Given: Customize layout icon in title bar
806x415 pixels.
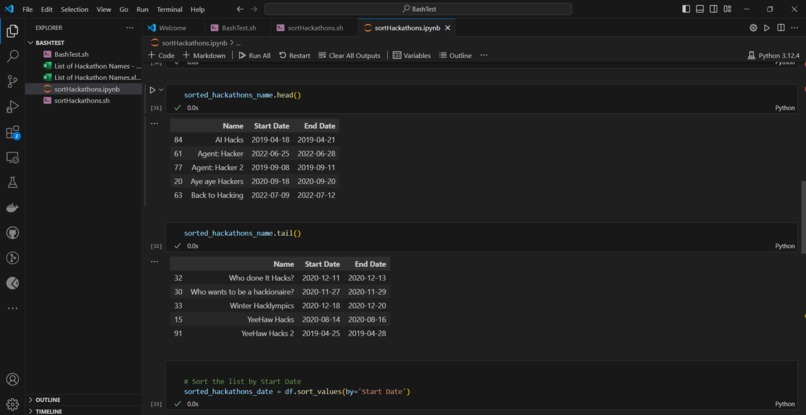Looking at the screenshot, I should (x=727, y=9).
